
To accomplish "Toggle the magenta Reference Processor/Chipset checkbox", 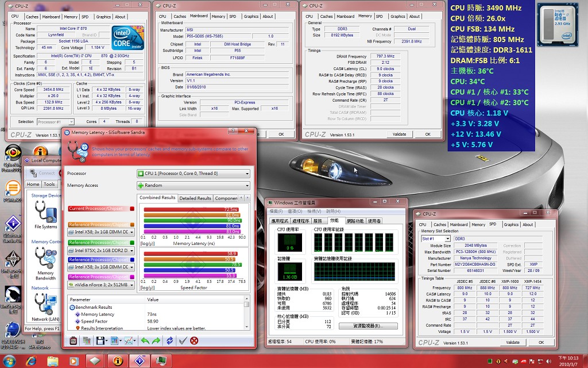I will tap(132, 277).
